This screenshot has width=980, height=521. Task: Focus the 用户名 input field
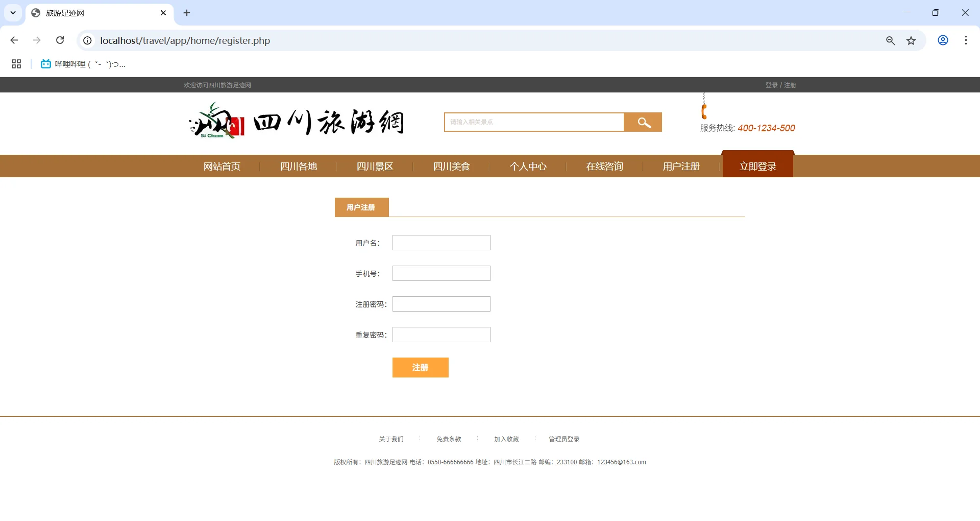[440, 242]
